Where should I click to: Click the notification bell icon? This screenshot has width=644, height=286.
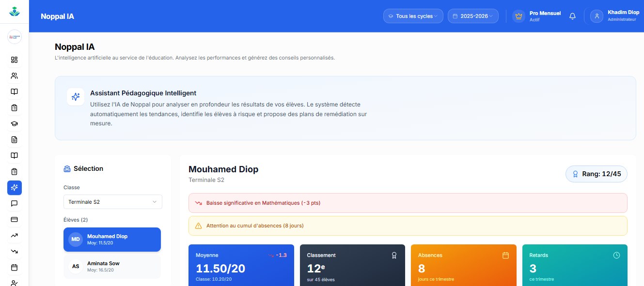point(572,16)
